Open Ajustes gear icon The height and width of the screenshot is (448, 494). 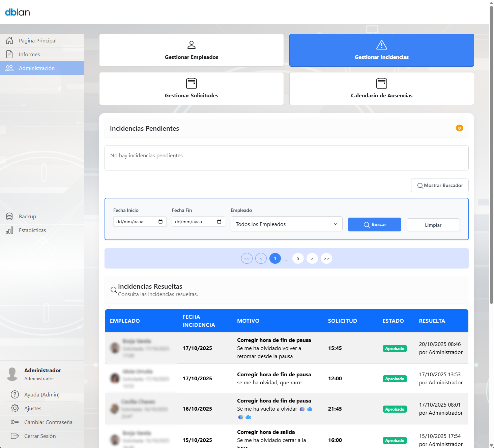tap(15, 408)
